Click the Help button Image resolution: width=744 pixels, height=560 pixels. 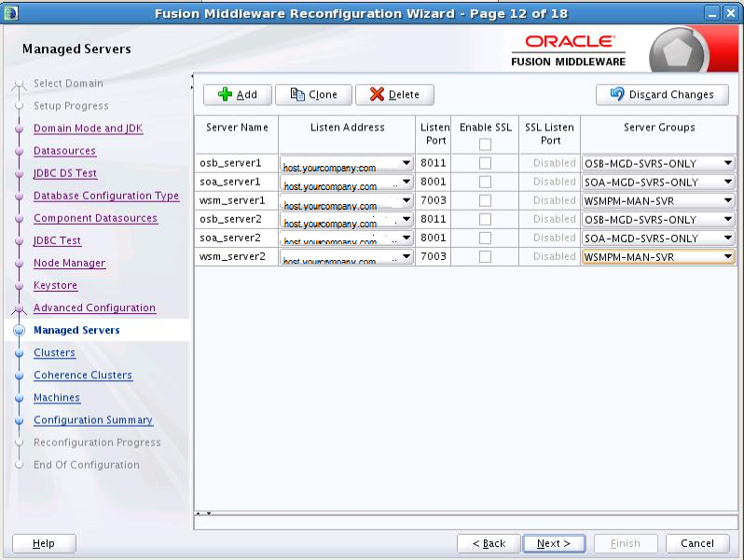pyautogui.click(x=44, y=543)
